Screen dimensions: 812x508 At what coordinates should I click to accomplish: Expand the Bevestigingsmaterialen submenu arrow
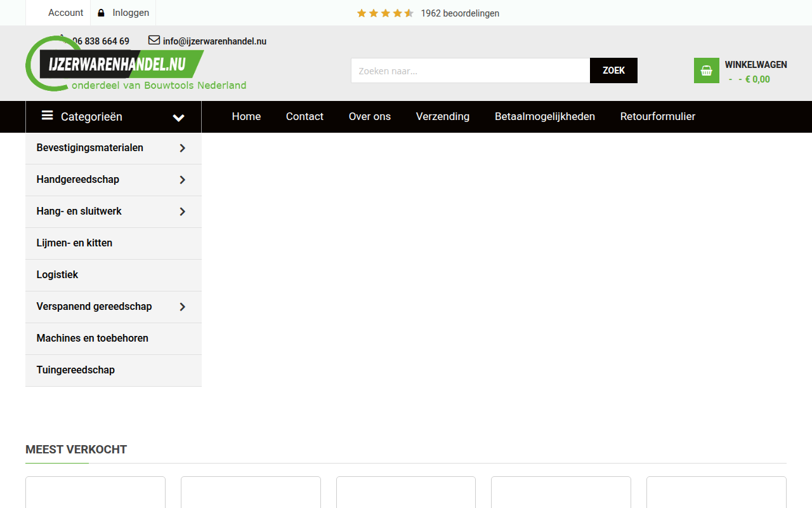pos(183,148)
